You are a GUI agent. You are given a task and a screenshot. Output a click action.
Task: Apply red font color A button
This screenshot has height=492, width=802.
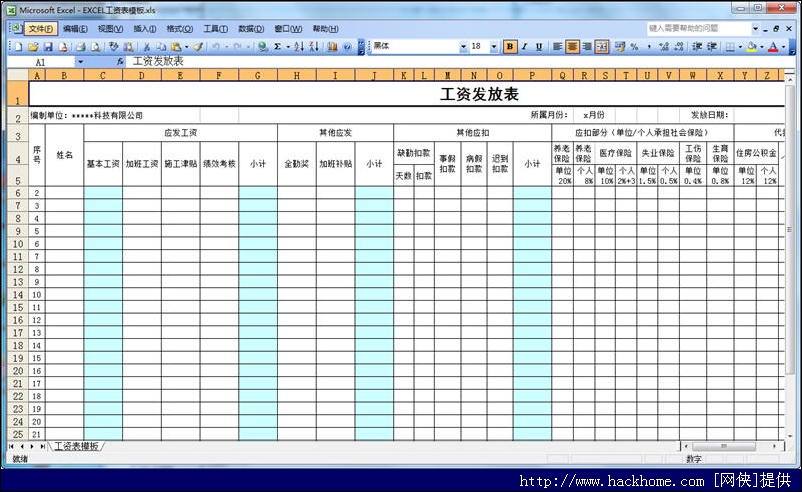773,47
